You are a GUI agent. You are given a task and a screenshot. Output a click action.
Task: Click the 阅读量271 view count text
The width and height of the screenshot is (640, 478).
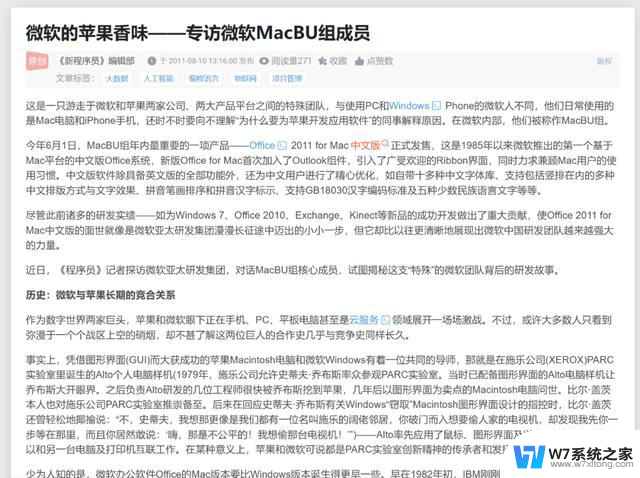tap(291, 61)
